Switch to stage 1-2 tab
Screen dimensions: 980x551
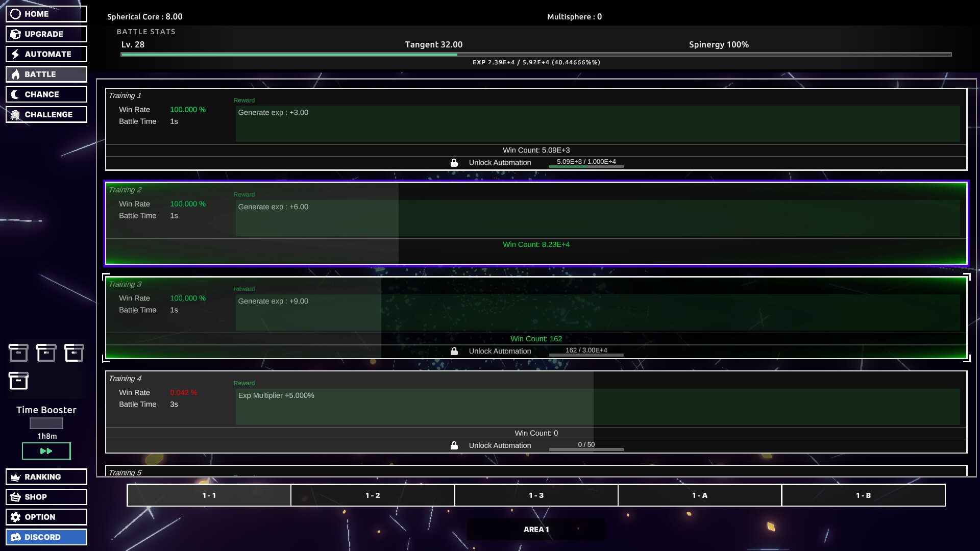(x=372, y=495)
